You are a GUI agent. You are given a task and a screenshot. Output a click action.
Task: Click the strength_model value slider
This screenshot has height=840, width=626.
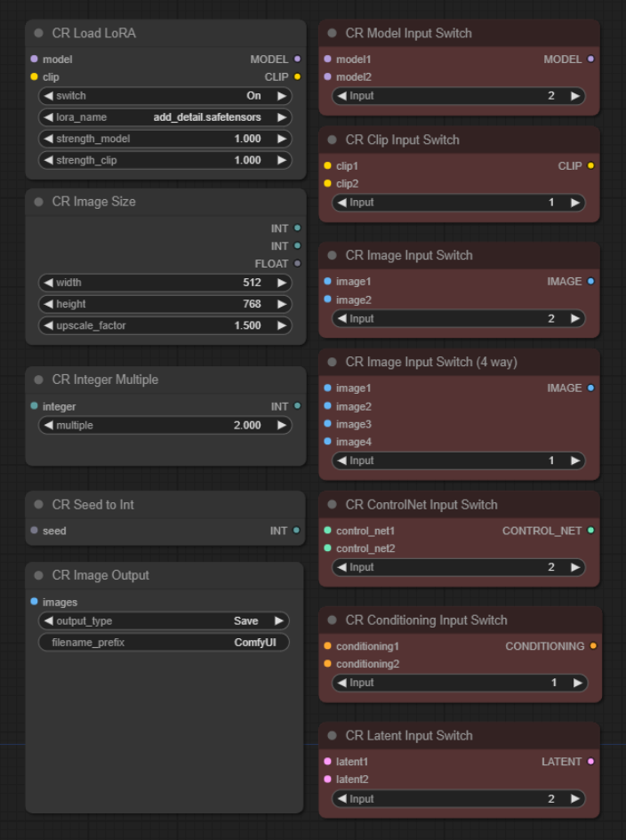[x=165, y=139]
